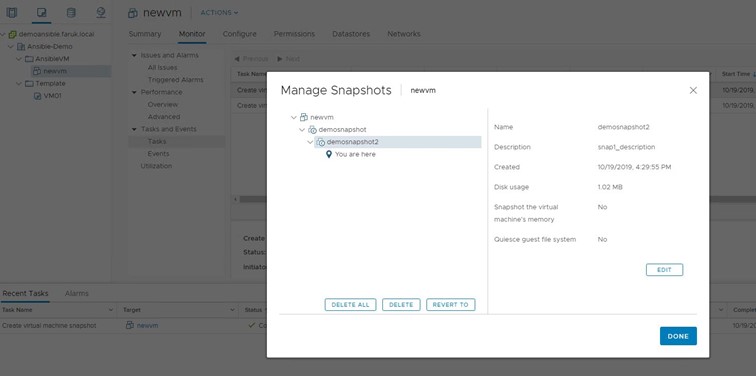Switch to the Datastores tab
The height and width of the screenshot is (376, 756).
point(351,34)
